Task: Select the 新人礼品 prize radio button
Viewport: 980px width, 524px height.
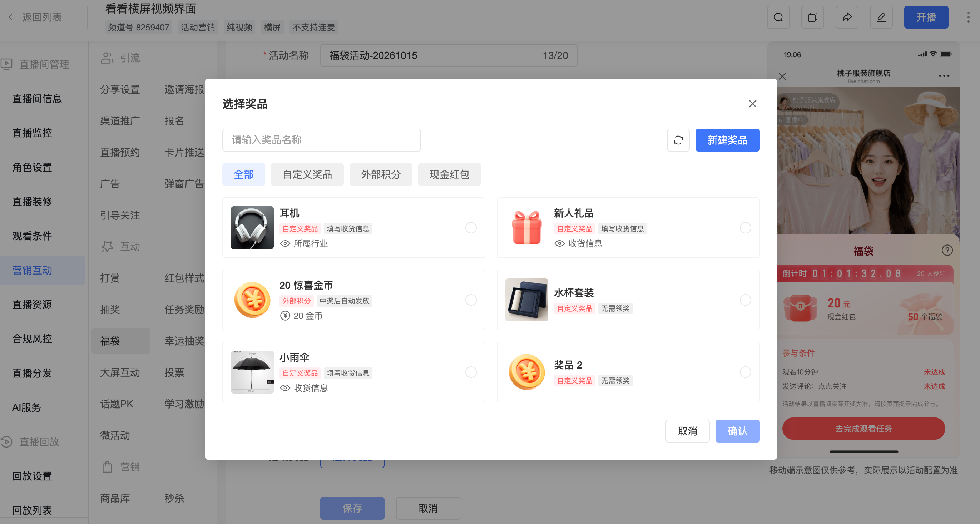Action: pos(745,228)
